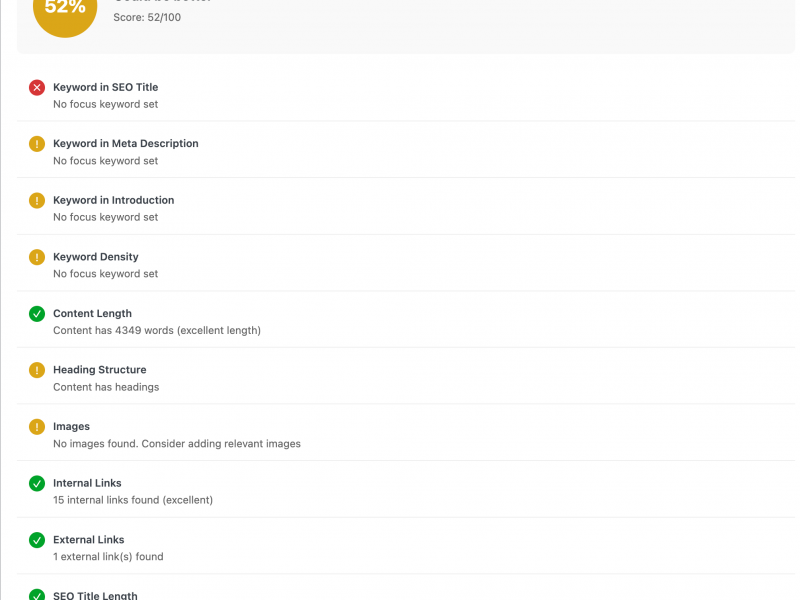
Task: Click the warning icon beside Images check
Action: point(37,427)
